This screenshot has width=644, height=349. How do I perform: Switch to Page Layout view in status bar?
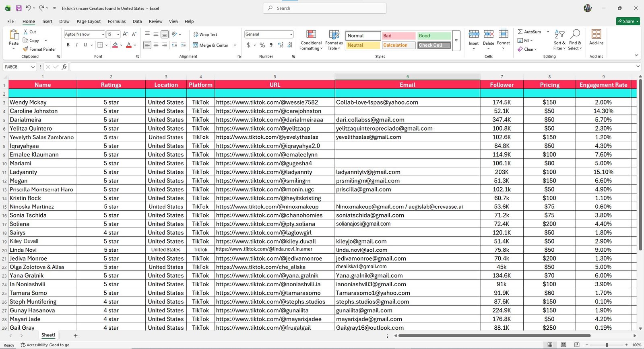pyautogui.click(x=563, y=345)
